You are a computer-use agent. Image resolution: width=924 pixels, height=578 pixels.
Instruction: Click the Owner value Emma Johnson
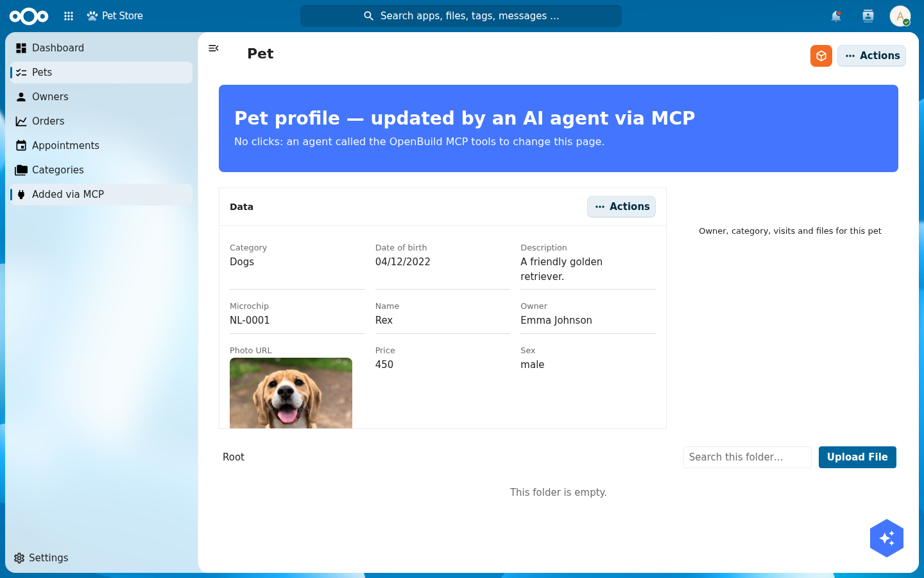[556, 320]
